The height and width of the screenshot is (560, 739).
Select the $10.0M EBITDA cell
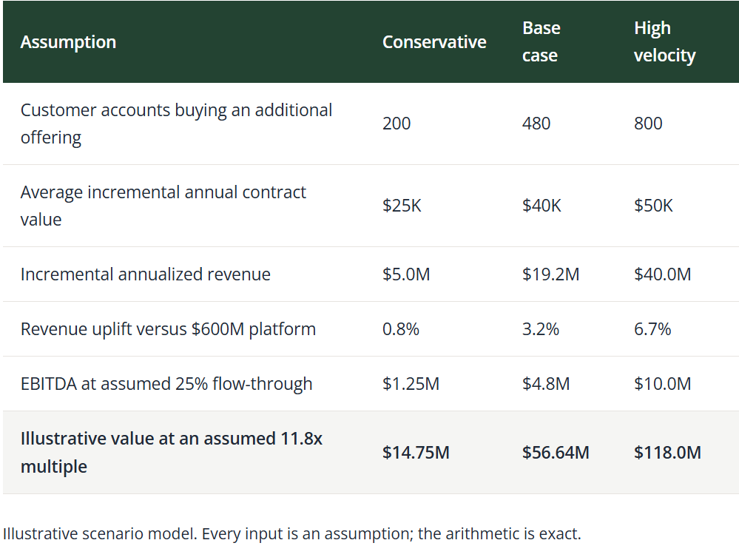pos(662,384)
